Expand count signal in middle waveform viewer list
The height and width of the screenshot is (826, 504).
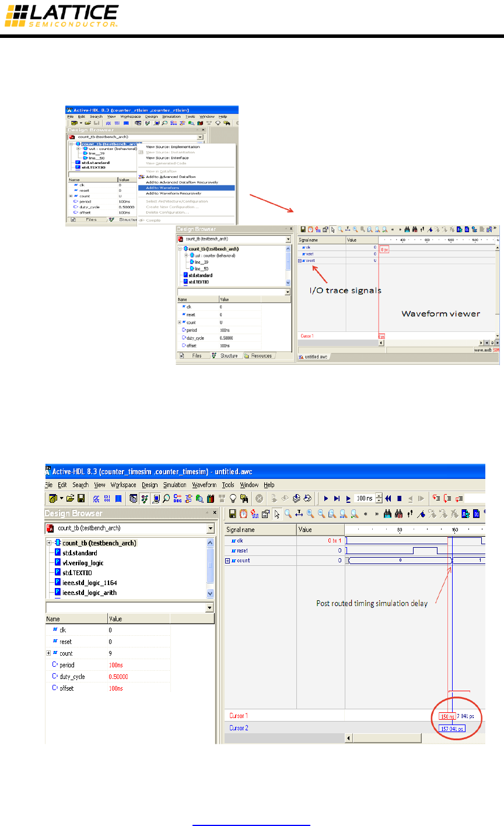[299, 261]
